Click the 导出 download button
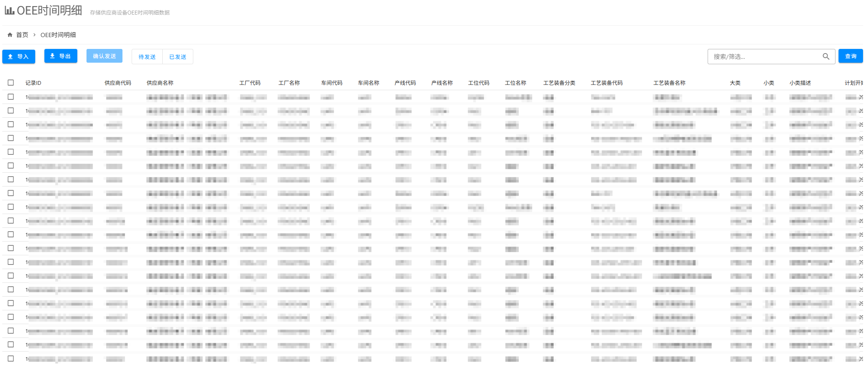 61,56
